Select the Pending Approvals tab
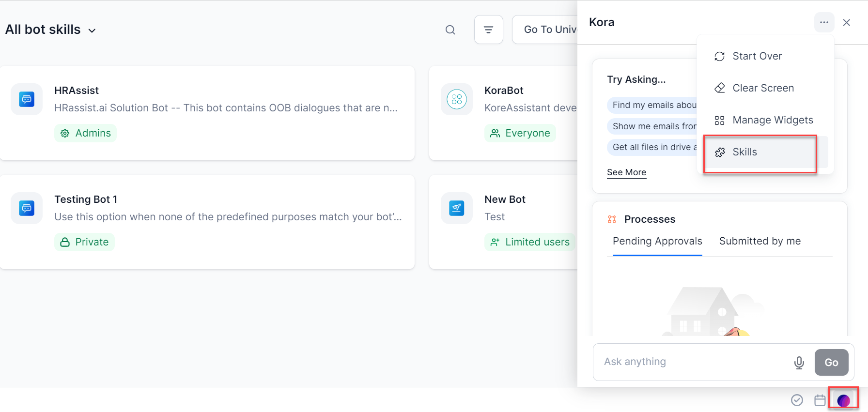This screenshot has width=868, height=412. 657,241
